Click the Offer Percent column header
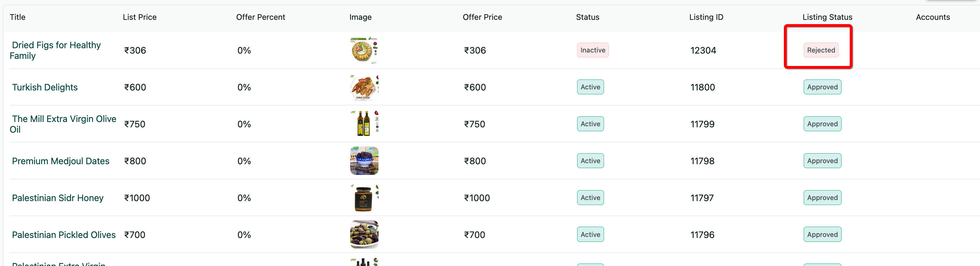 tap(260, 17)
